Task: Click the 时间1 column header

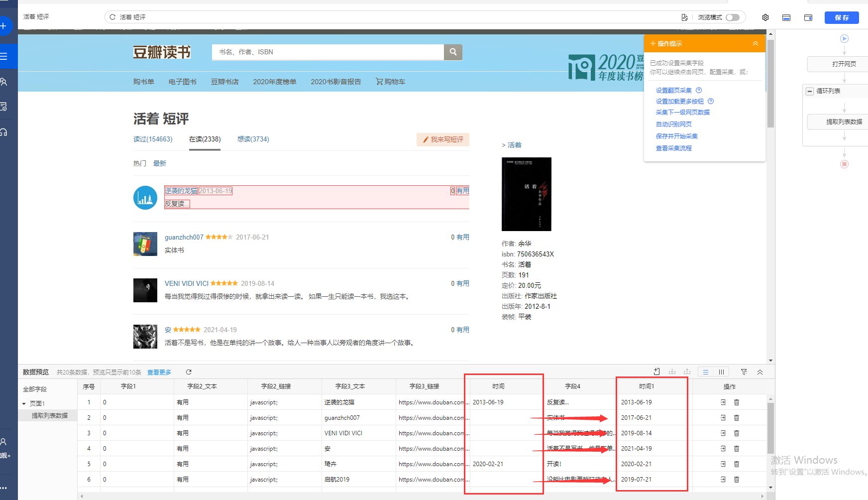Action: [647, 386]
